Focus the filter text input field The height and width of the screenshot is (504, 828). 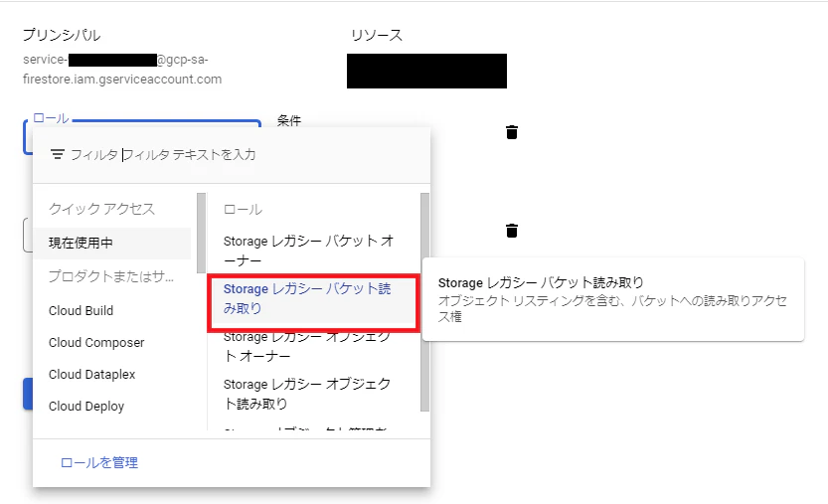click(189, 155)
